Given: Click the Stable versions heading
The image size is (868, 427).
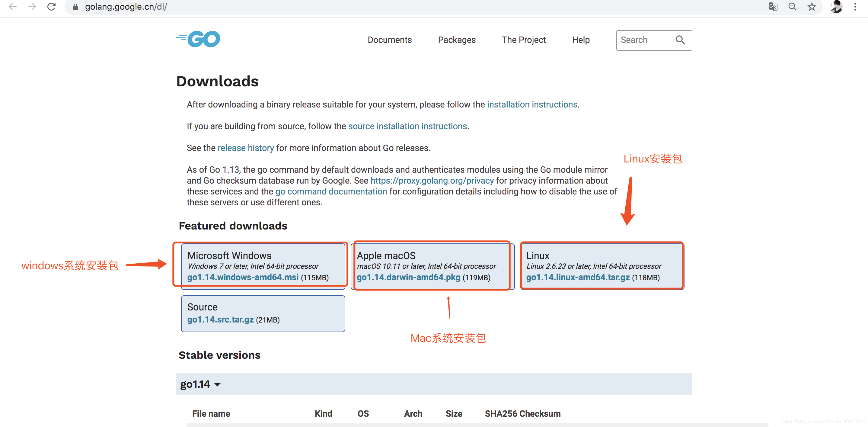Looking at the screenshot, I should point(219,355).
